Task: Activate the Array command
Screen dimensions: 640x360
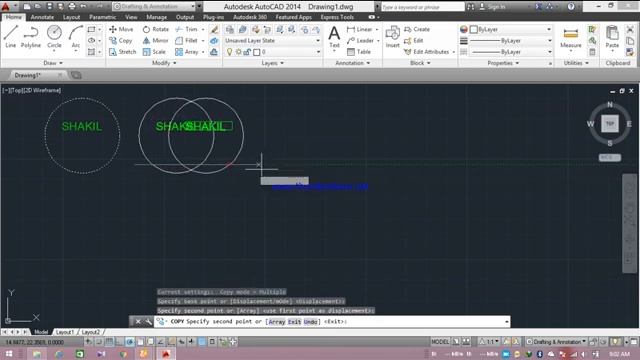Action: coord(187,52)
